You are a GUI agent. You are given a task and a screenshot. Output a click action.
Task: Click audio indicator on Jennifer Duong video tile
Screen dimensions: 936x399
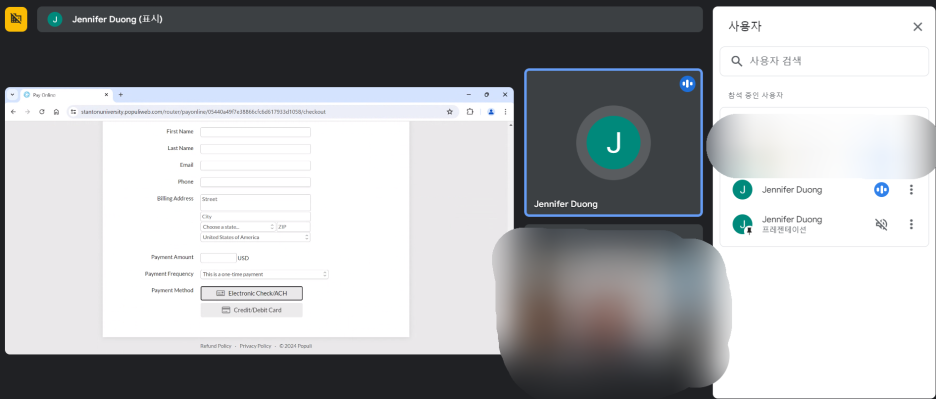click(687, 84)
